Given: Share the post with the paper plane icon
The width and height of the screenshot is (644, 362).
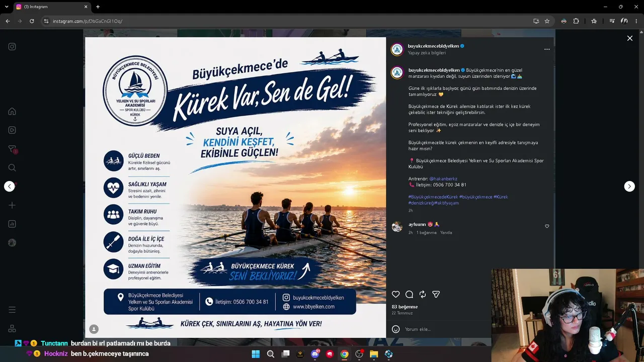Looking at the screenshot, I should point(436,295).
